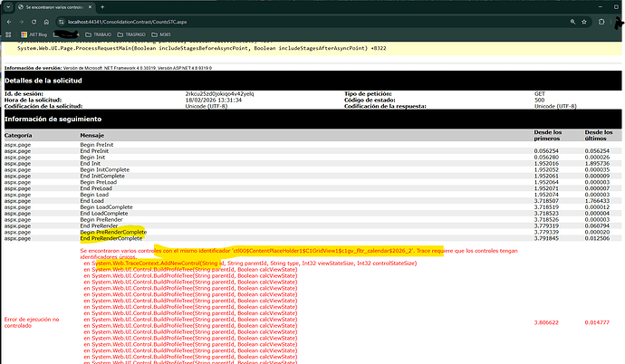The width and height of the screenshot is (625, 364).
Task: Reload the current page
Action: [x=34, y=22]
